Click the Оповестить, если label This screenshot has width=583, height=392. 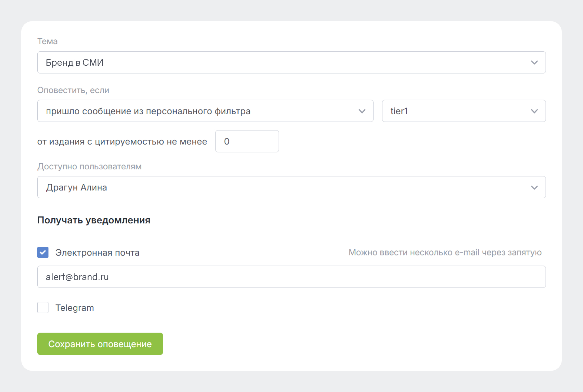coord(73,90)
